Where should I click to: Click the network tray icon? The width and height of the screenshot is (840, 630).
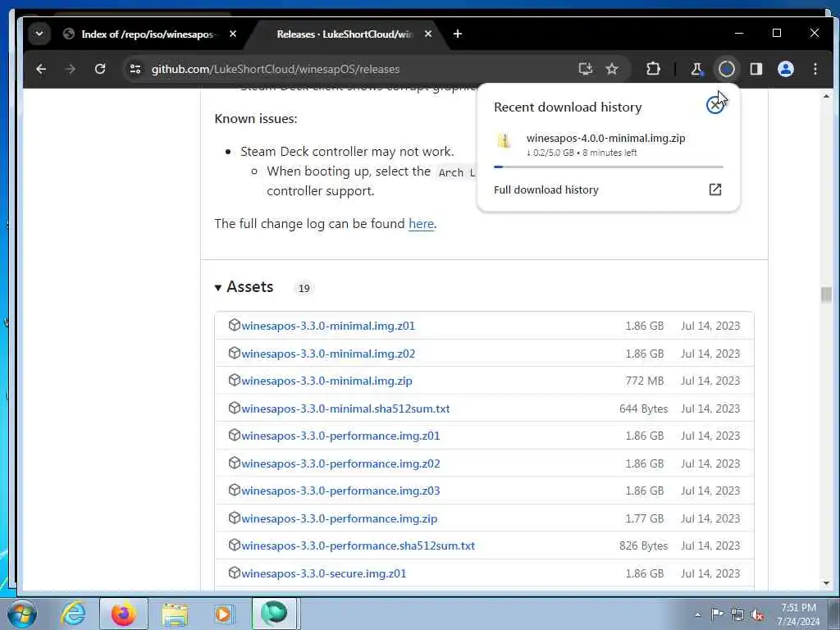[x=737, y=614]
